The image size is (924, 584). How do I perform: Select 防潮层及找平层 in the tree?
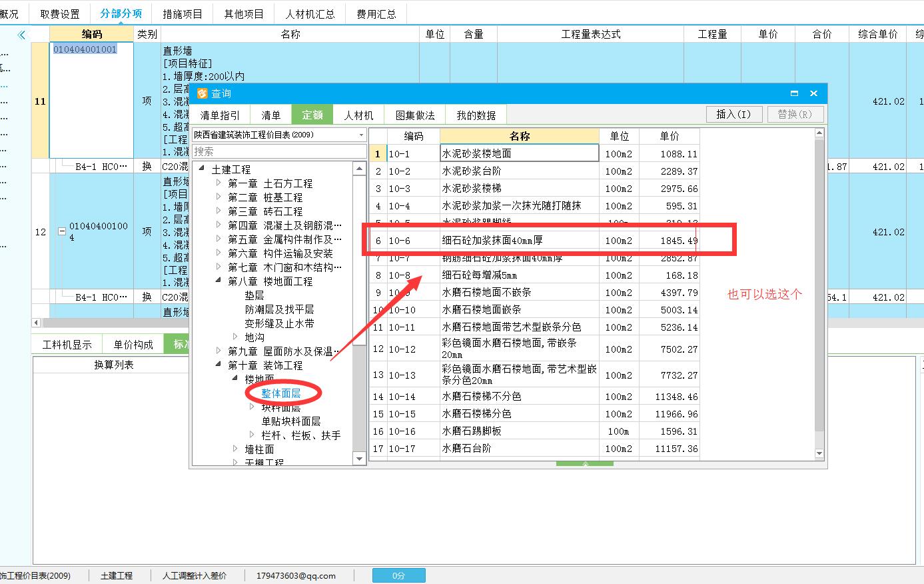279,309
